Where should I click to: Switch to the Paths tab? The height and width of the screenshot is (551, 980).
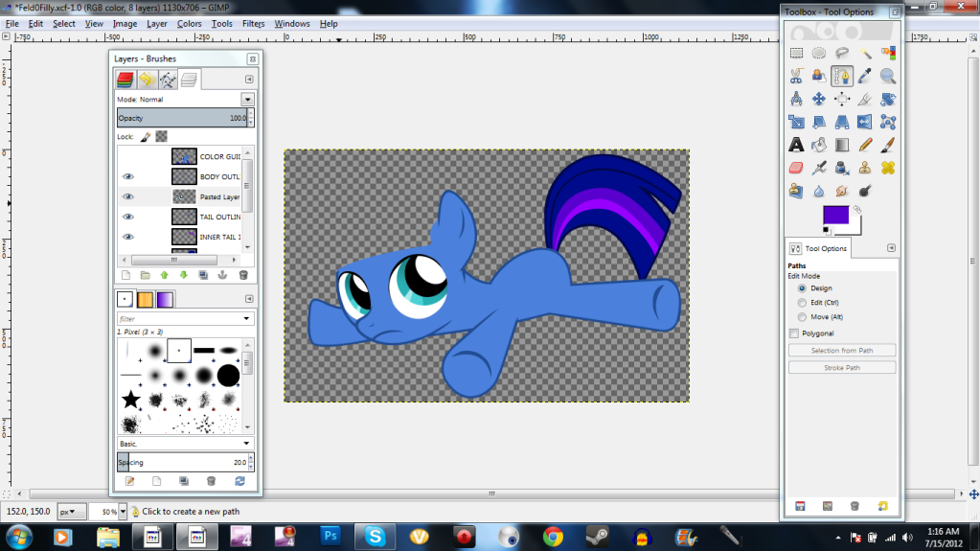(168, 80)
